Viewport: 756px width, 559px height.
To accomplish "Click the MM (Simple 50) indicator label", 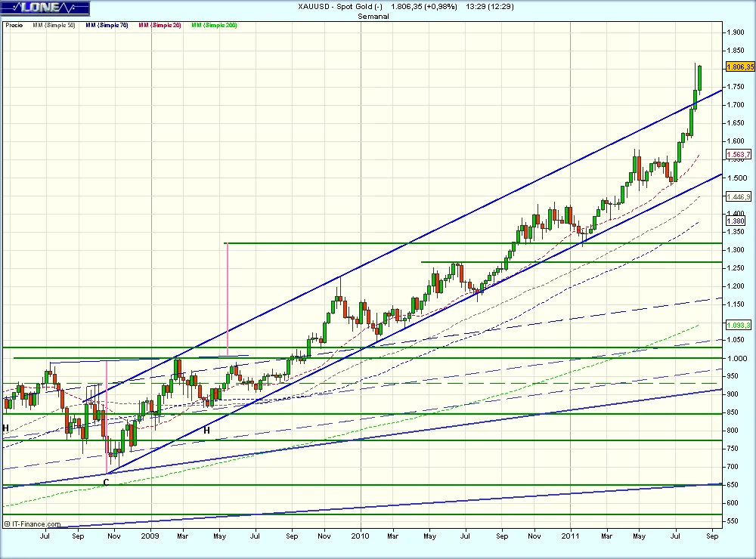I will click(54, 25).
